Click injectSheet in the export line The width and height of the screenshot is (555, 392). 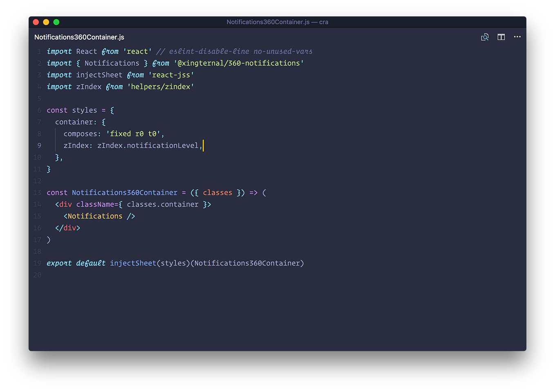coord(133,263)
